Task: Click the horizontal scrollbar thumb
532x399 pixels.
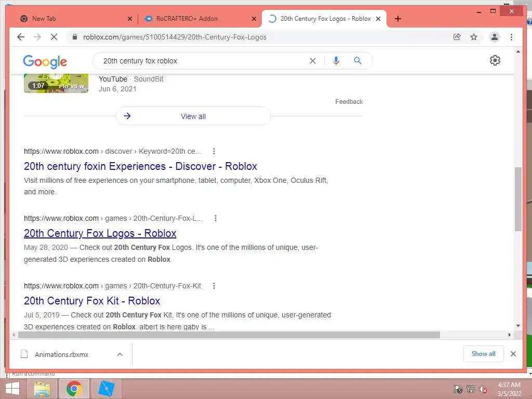Action: point(229,335)
